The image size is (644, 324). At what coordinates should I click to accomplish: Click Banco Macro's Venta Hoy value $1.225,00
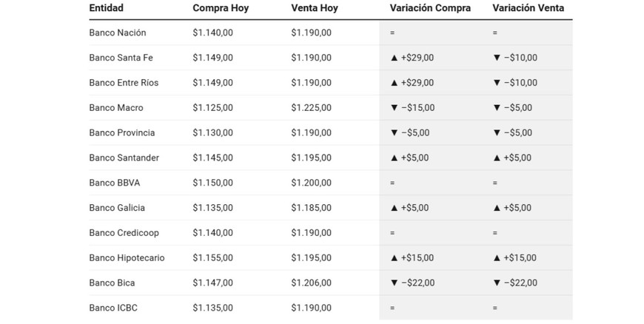[x=311, y=108]
